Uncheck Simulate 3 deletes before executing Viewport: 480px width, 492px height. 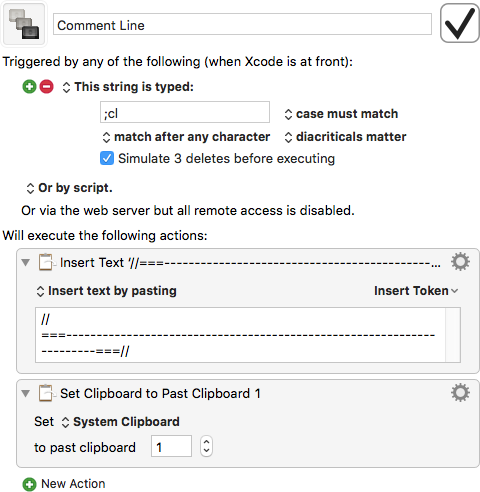(x=107, y=158)
